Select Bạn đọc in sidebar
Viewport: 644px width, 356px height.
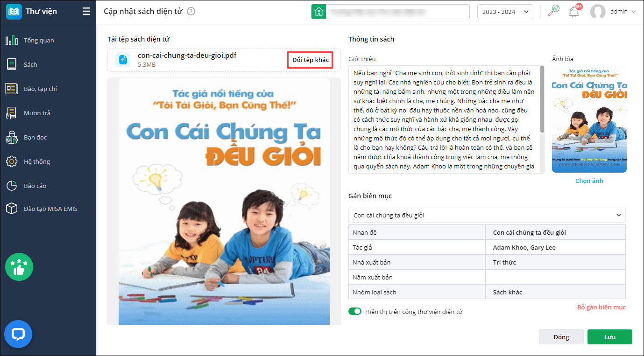tap(35, 137)
